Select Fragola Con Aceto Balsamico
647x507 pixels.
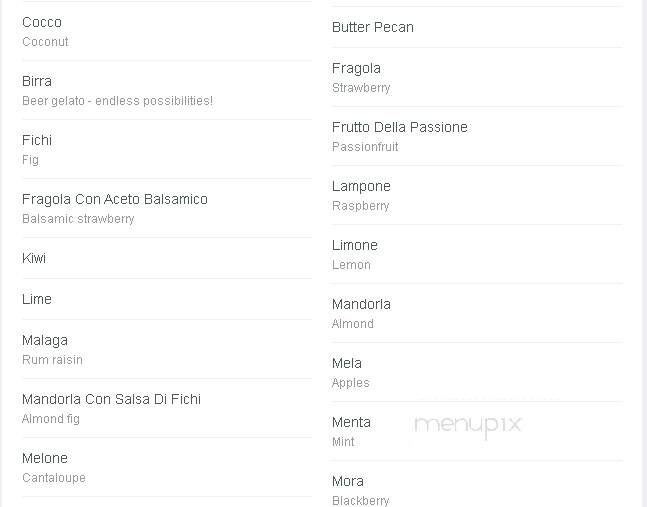click(x=167, y=208)
